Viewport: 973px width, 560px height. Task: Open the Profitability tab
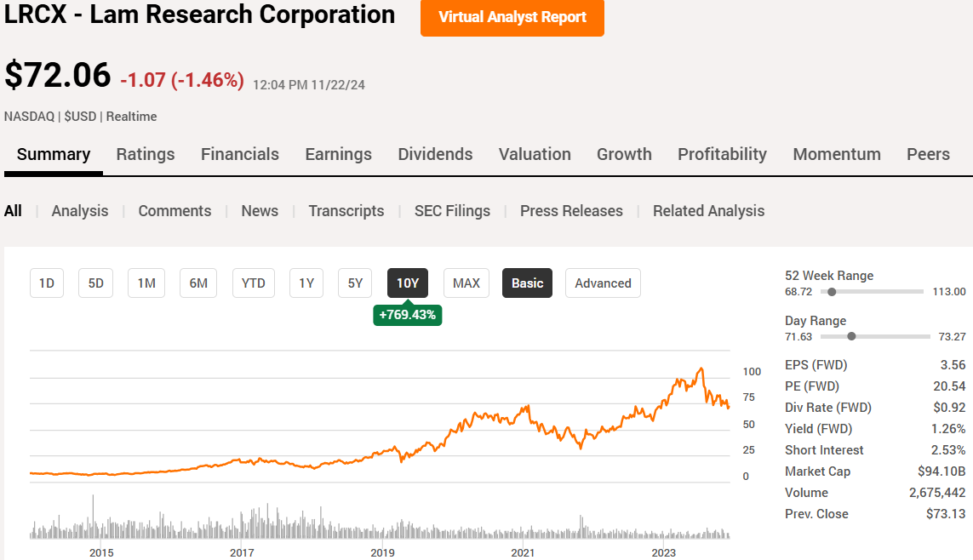[722, 154]
